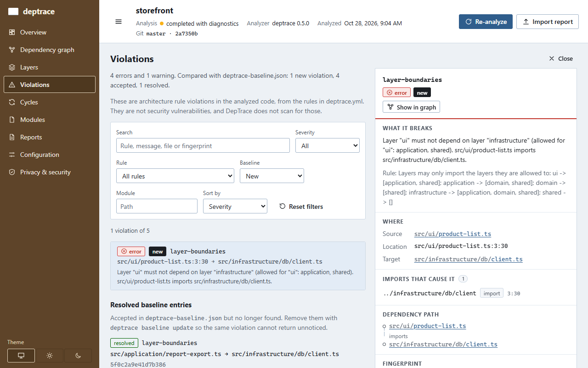
Task: Close the violation detail panel
Action: (561, 58)
